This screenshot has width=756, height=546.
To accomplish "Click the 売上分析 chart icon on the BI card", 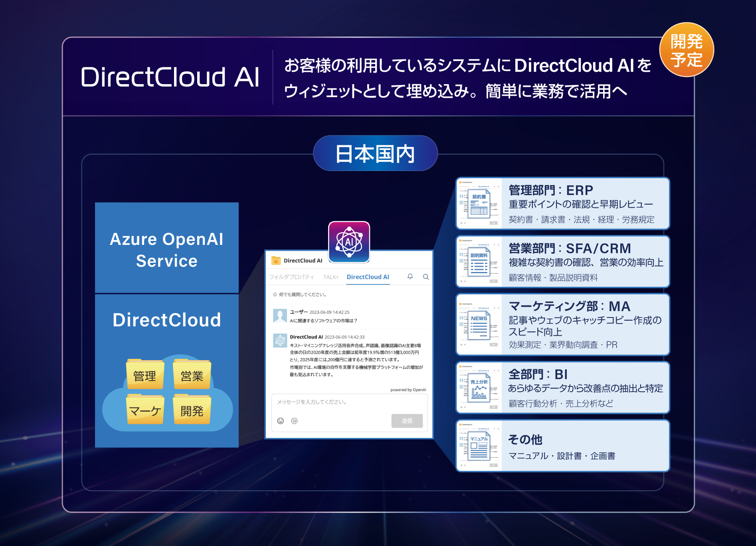I will click(x=479, y=388).
